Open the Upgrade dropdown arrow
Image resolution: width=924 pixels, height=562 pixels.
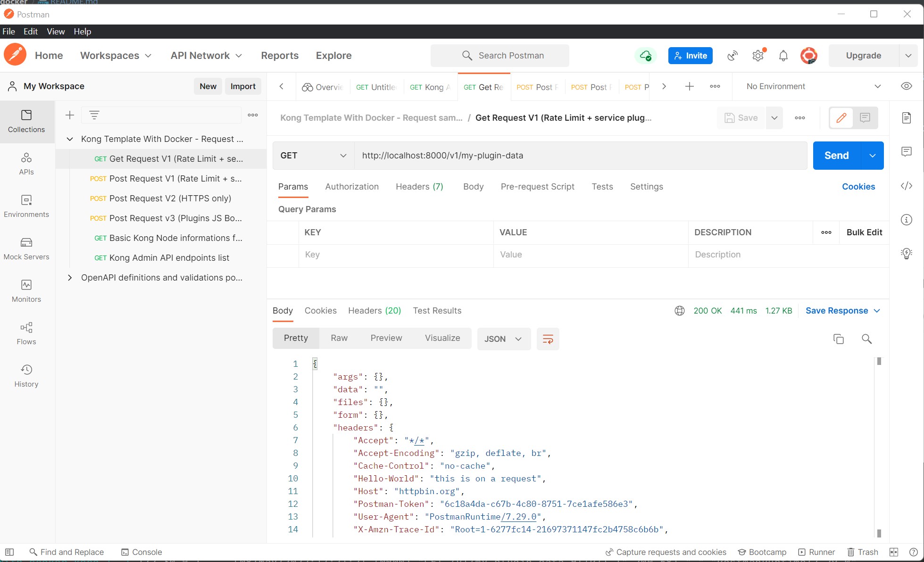[x=908, y=56]
